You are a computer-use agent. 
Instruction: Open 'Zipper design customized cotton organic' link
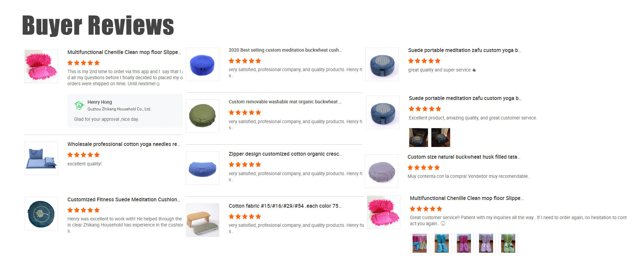point(285,154)
